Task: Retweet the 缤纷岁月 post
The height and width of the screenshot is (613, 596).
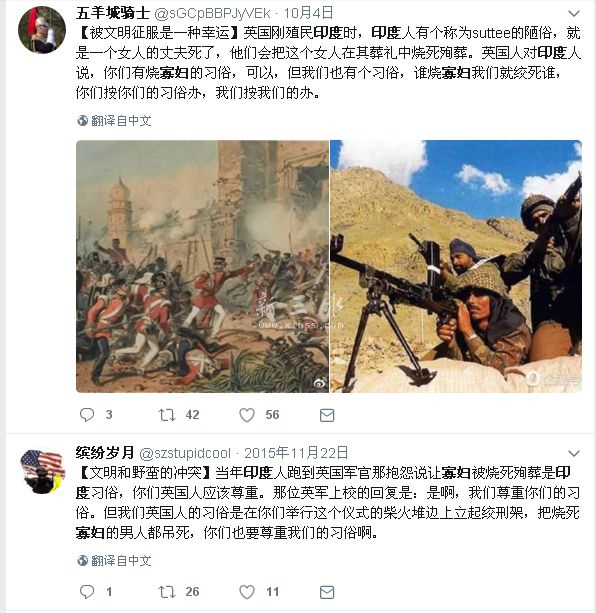Action: 167,592
